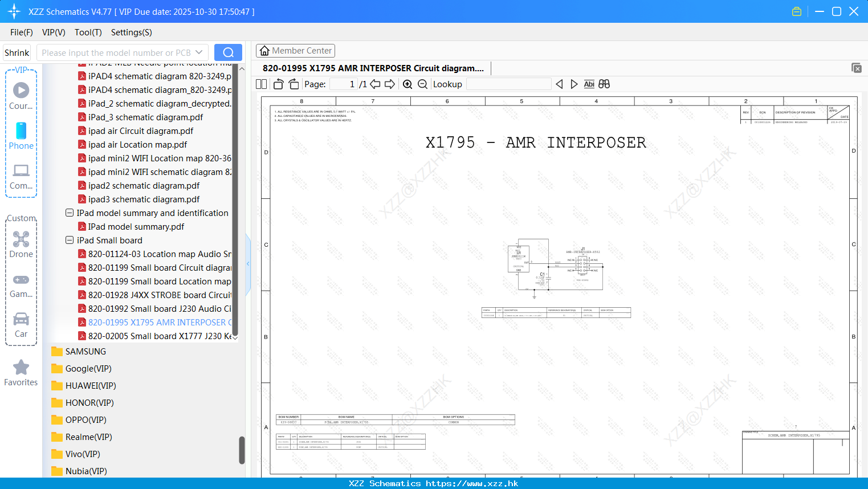The width and height of the screenshot is (868, 489).
Task: Open iPad_3 schematic diagram.pdf
Action: point(141,117)
